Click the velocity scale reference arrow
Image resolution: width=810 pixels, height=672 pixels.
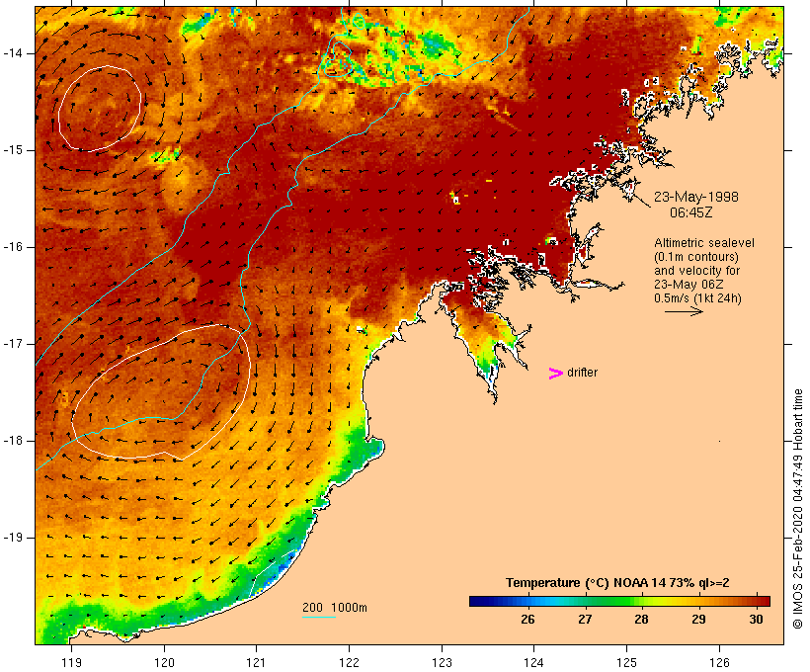point(684,311)
